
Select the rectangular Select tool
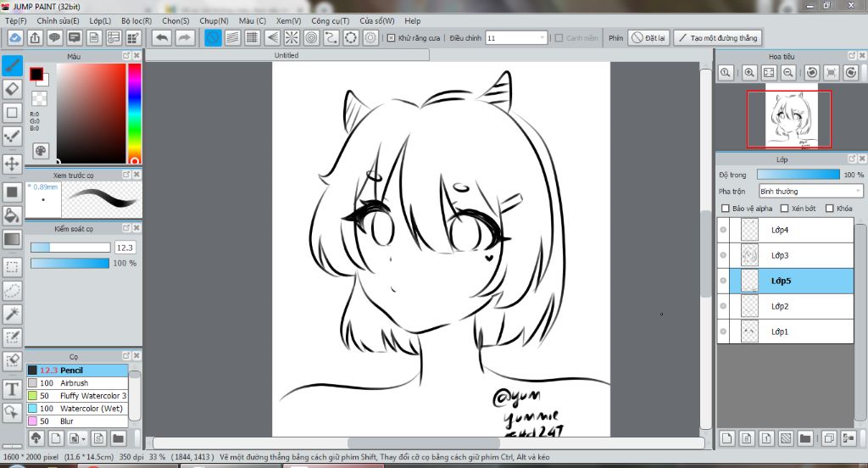click(12, 267)
